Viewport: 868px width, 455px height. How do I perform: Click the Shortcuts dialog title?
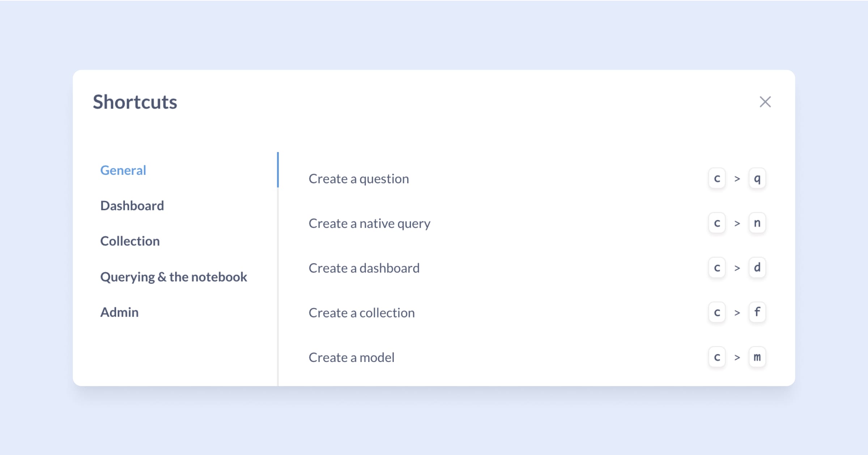pos(135,102)
